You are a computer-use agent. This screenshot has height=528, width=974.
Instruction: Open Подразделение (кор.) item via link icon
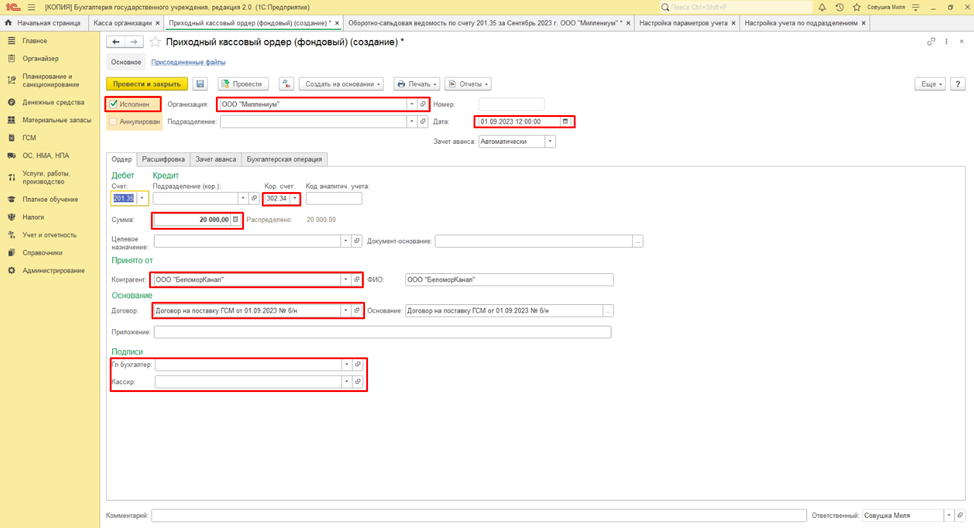(x=254, y=198)
